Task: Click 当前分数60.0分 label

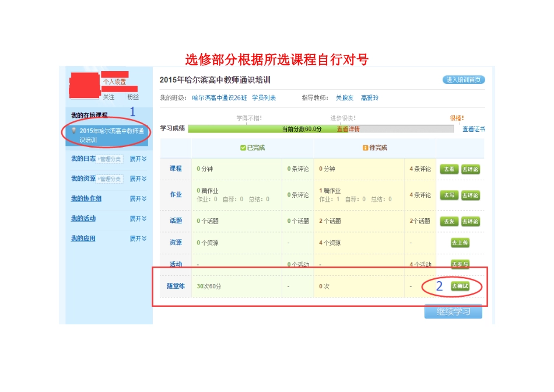Action: (x=301, y=129)
